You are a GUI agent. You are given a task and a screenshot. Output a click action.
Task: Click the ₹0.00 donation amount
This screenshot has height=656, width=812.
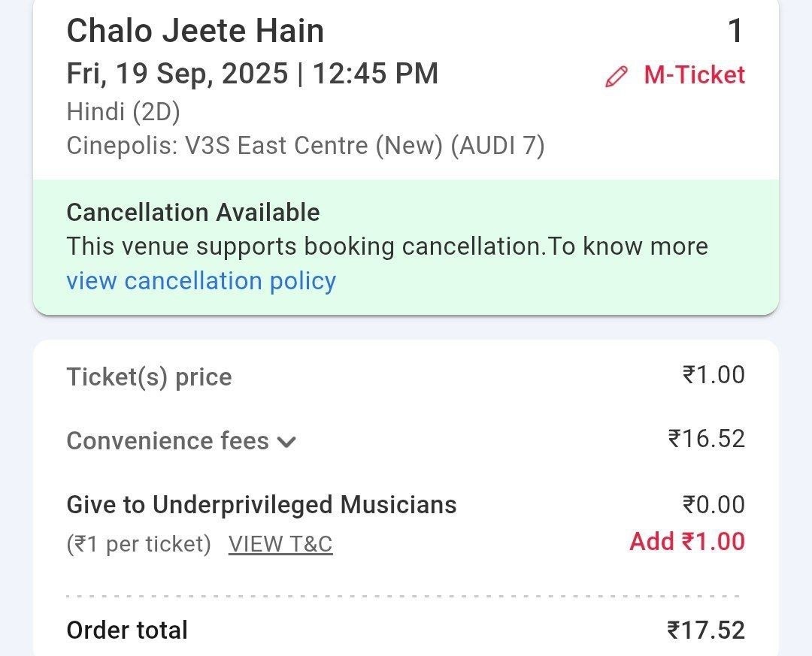click(x=713, y=504)
